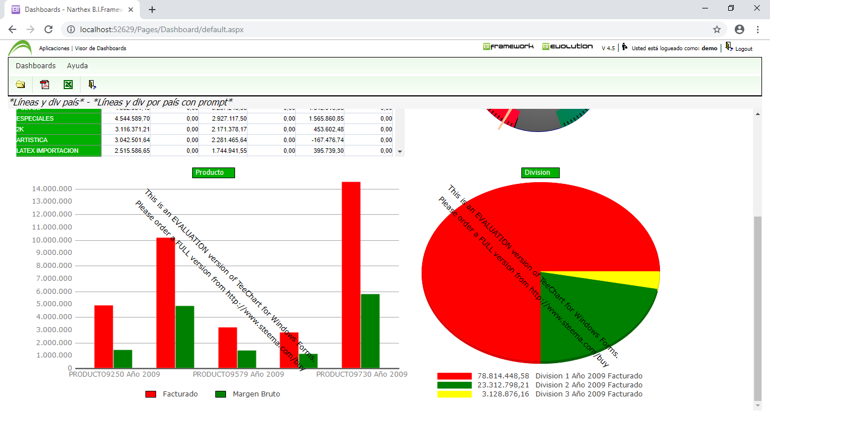The image size is (868, 441).
Task: Click cell value 3.116.371,21
Action: [132, 130]
